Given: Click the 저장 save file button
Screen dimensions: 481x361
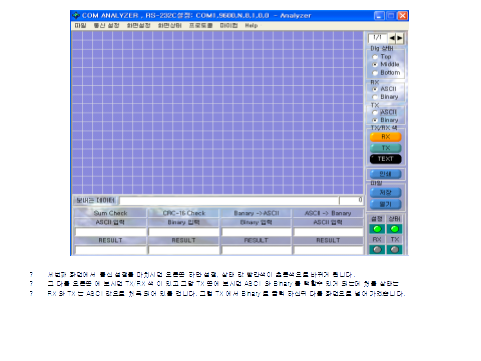Looking at the screenshot, I should 386,193.
